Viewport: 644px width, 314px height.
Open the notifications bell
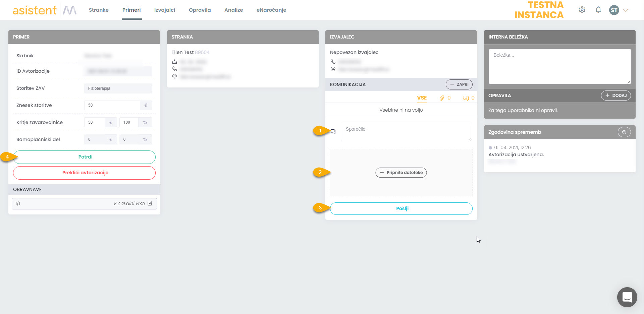click(598, 10)
